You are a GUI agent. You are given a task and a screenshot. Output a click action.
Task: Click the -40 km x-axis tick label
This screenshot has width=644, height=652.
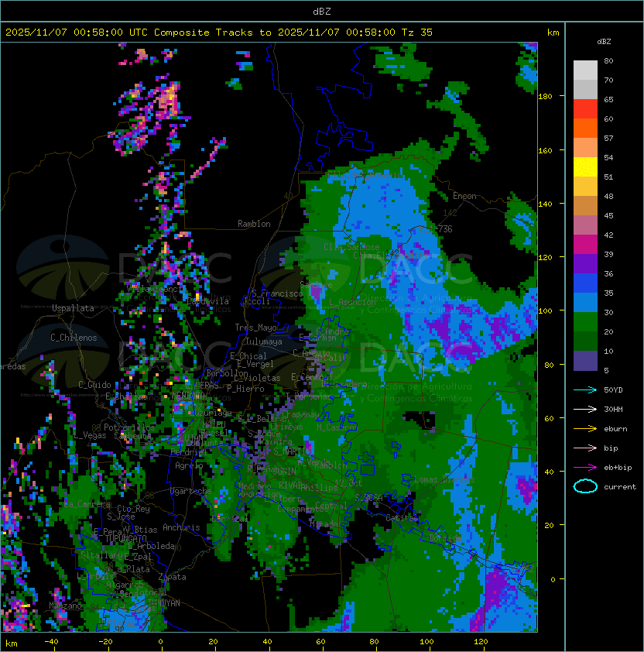coord(51,642)
